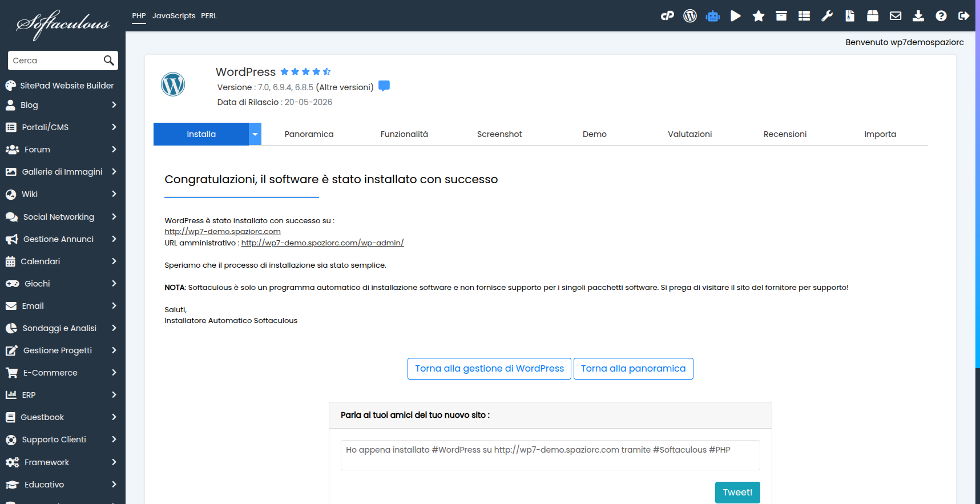Open the Valutazioni tab
This screenshot has height=504, width=980.
click(x=690, y=134)
